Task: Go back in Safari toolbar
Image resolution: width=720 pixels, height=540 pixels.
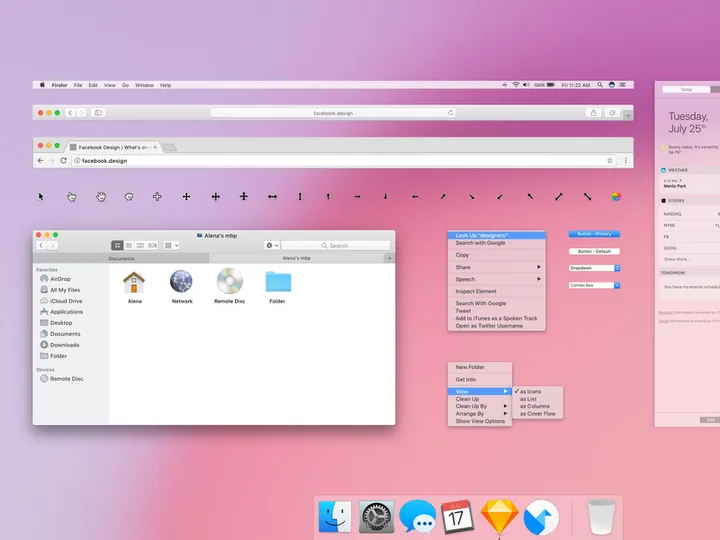Action: coord(70,113)
